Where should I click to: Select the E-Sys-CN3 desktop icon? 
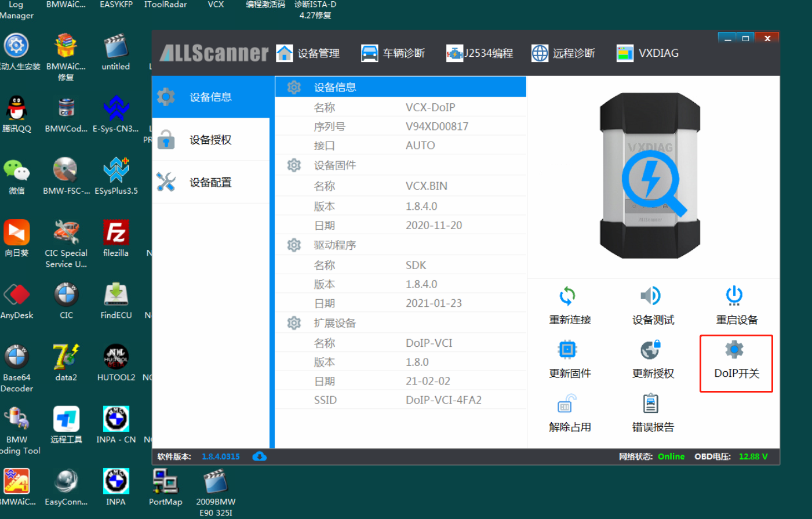click(116, 114)
